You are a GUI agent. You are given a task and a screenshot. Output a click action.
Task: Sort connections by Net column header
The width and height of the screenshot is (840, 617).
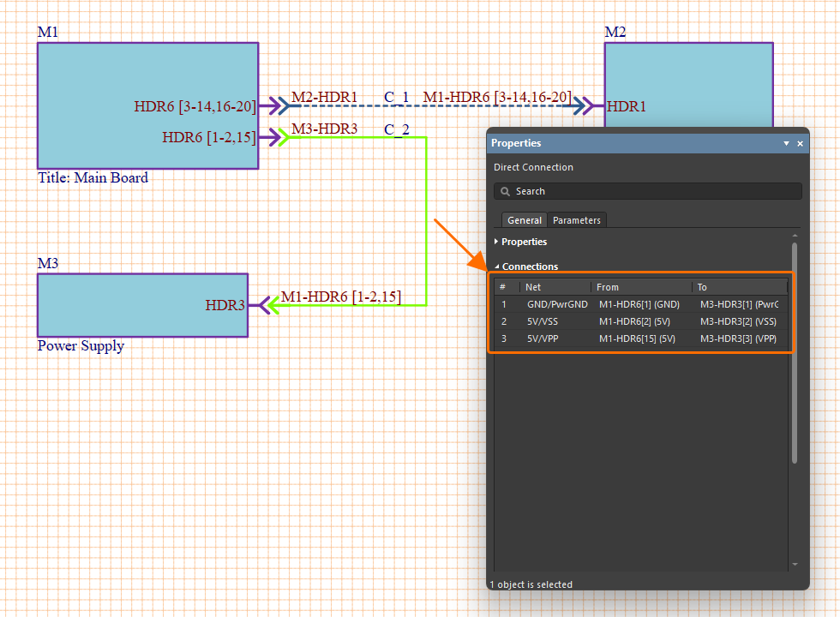(554, 287)
